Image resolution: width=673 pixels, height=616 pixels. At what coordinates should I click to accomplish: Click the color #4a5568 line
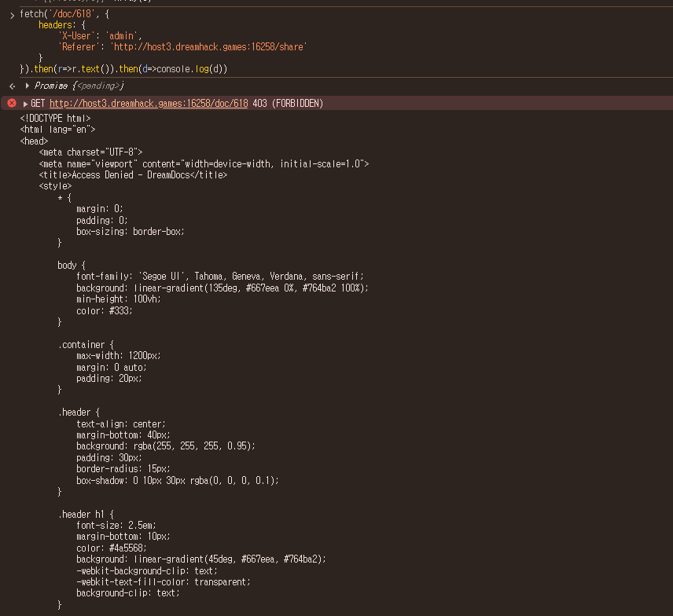pos(112,548)
